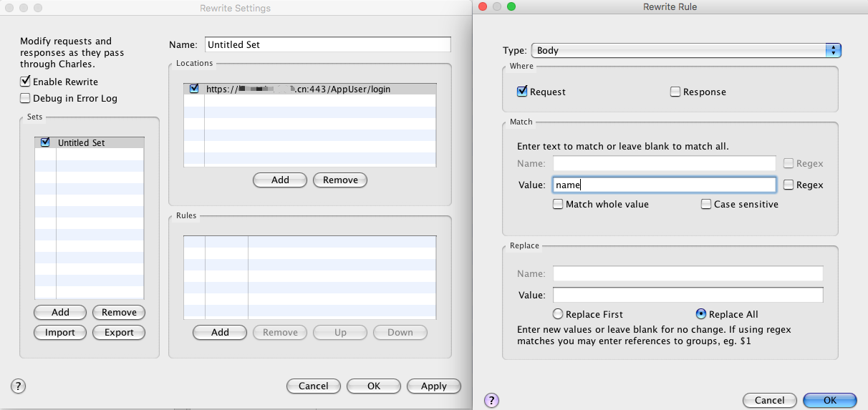Select the Replace All radio button
Screen dimensions: 868x410
coord(701,314)
